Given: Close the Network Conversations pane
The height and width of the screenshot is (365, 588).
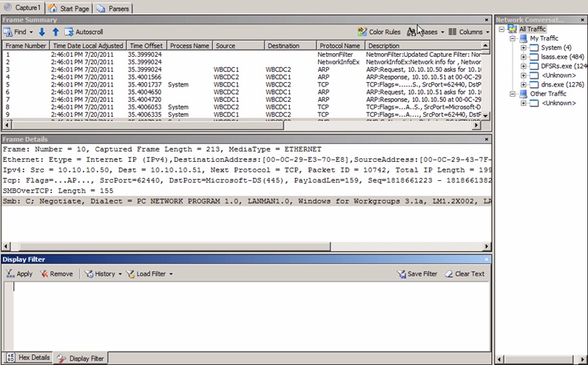Looking at the screenshot, I should [583, 20].
